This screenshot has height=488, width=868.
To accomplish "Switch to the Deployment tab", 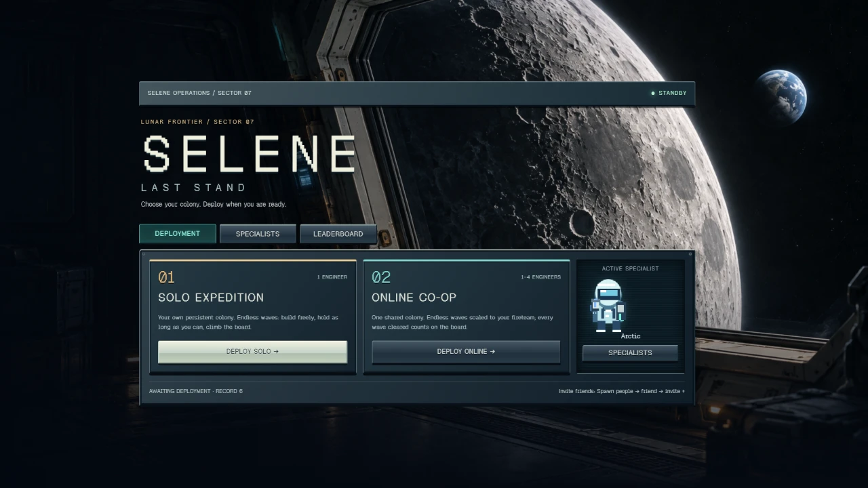I will pyautogui.click(x=178, y=234).
